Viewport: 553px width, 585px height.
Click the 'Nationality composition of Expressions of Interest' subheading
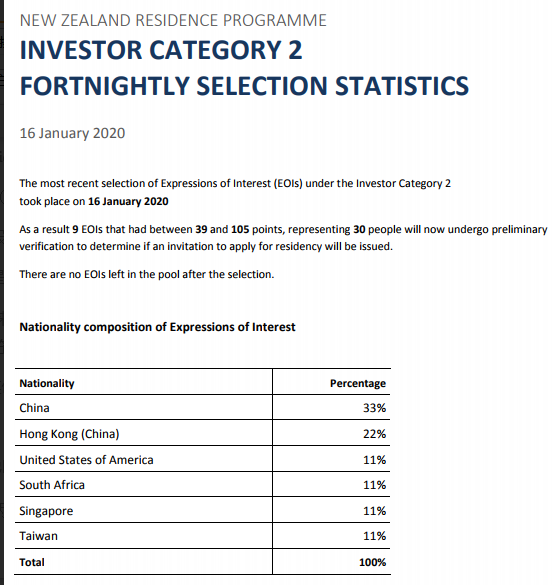157,327
